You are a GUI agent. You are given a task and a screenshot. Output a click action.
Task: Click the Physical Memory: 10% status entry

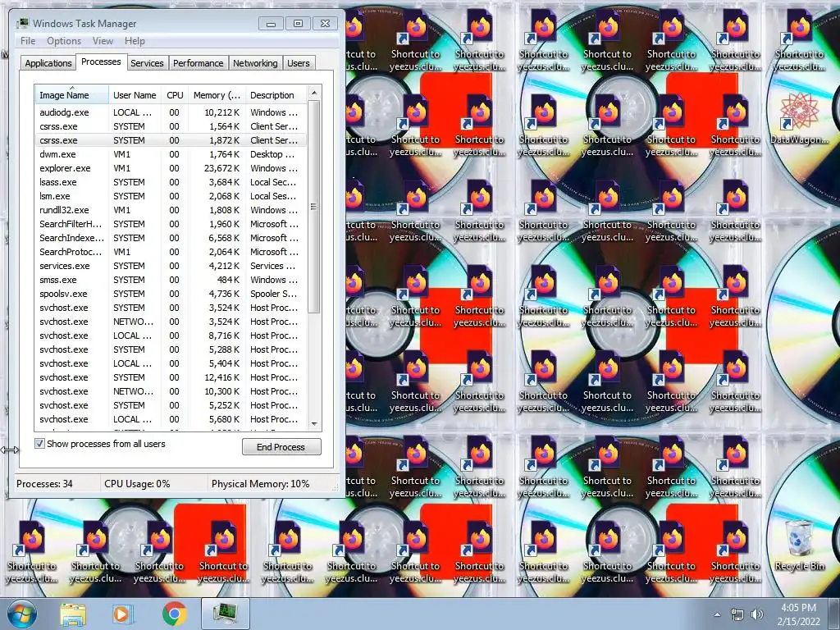coord(260,484)
